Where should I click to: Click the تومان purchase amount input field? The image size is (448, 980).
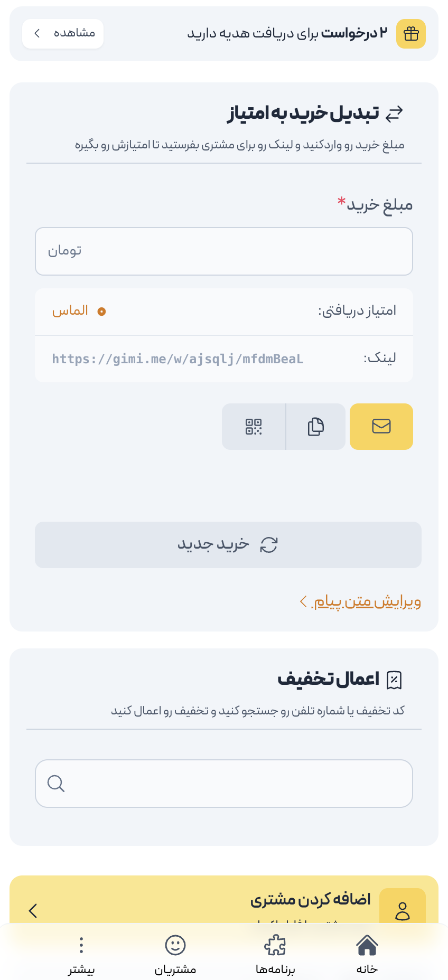(x=224, y=251)
